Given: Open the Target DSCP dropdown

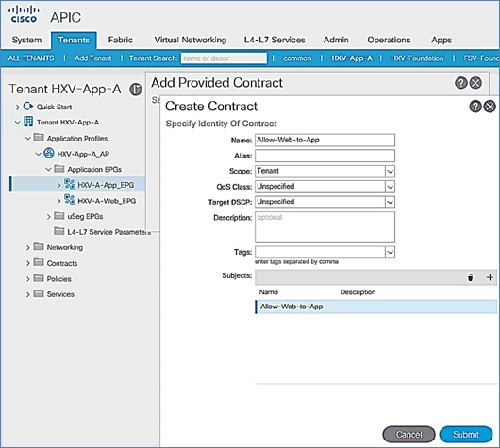Looking at the screenshot, I should coord(390,202).
